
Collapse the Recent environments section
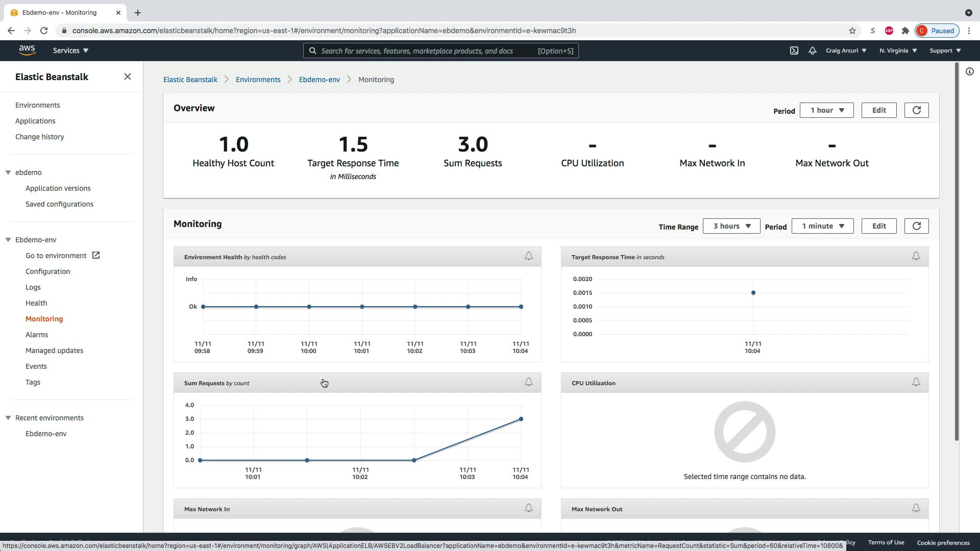click(x=8, y=418)
